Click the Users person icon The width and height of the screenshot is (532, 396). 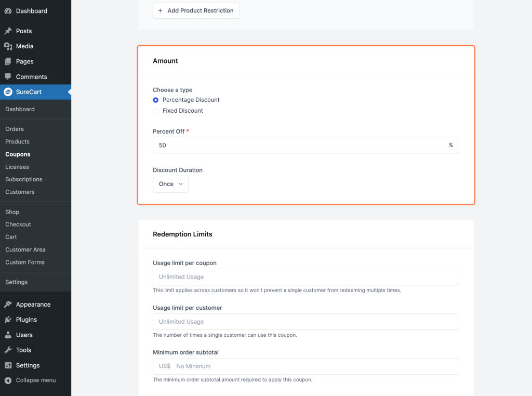tap(8, 335)
